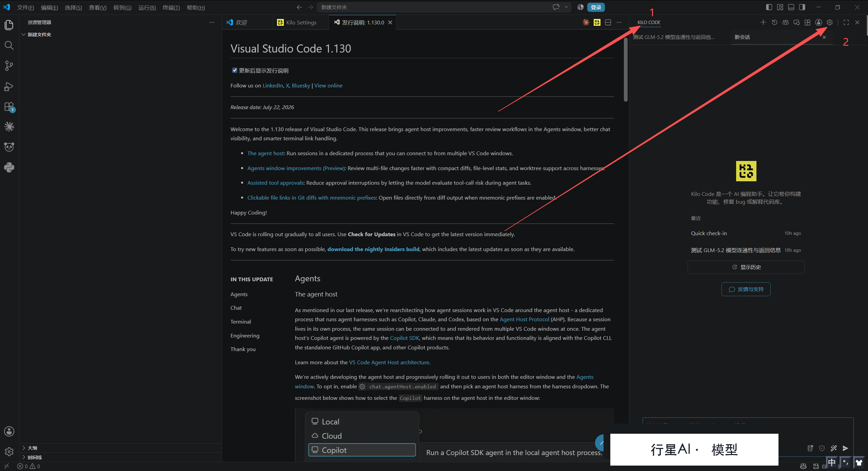Viewport: 868px width, 471px height.
Task: Expand Kilo Code panel to full screen
Action: (846, 22)
